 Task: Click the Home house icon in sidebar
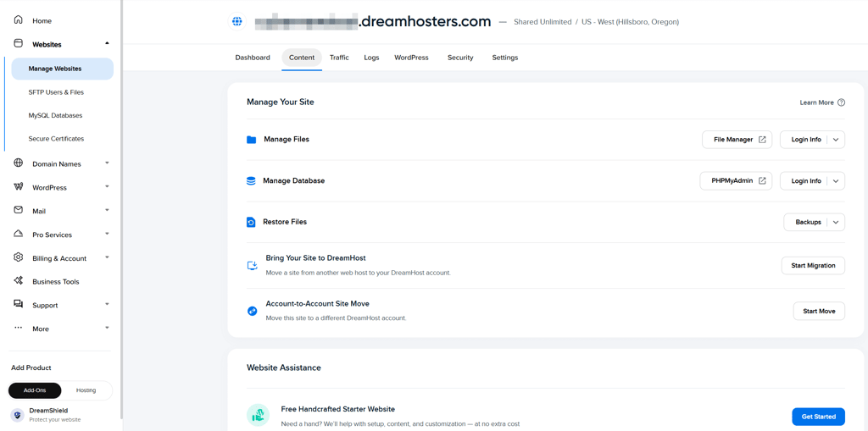(x=19, y=20)
